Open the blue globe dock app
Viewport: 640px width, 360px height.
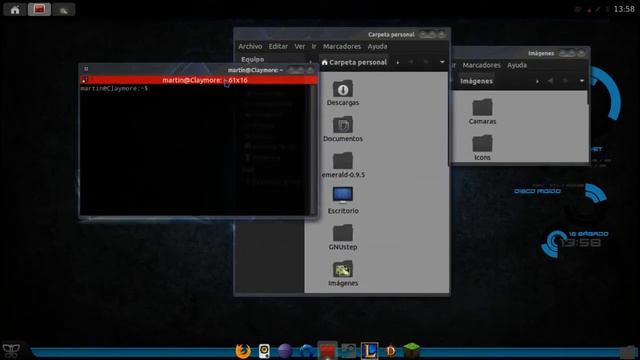tap(306, 351)
